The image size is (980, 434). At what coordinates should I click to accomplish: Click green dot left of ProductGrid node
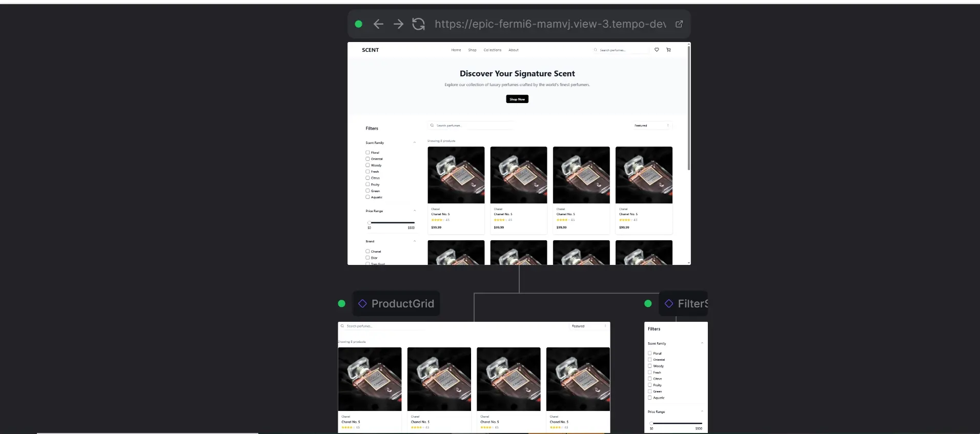coord(342,303)
